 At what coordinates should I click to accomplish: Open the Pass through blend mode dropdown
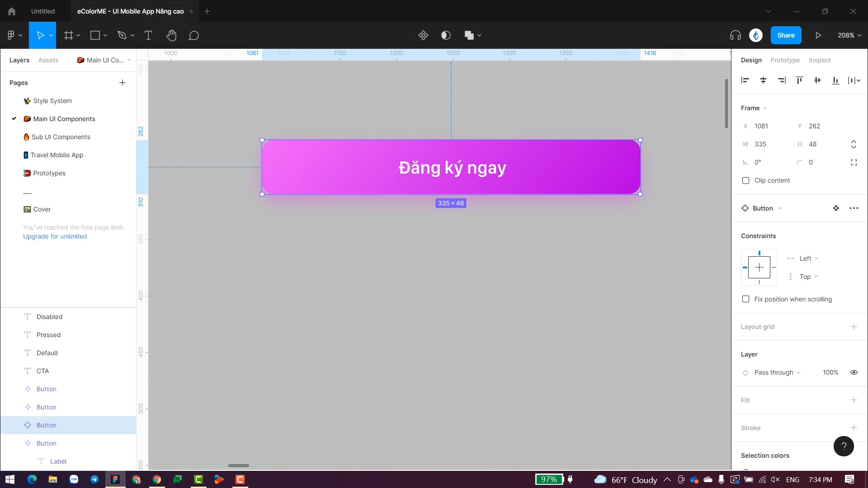coord(777,372)
